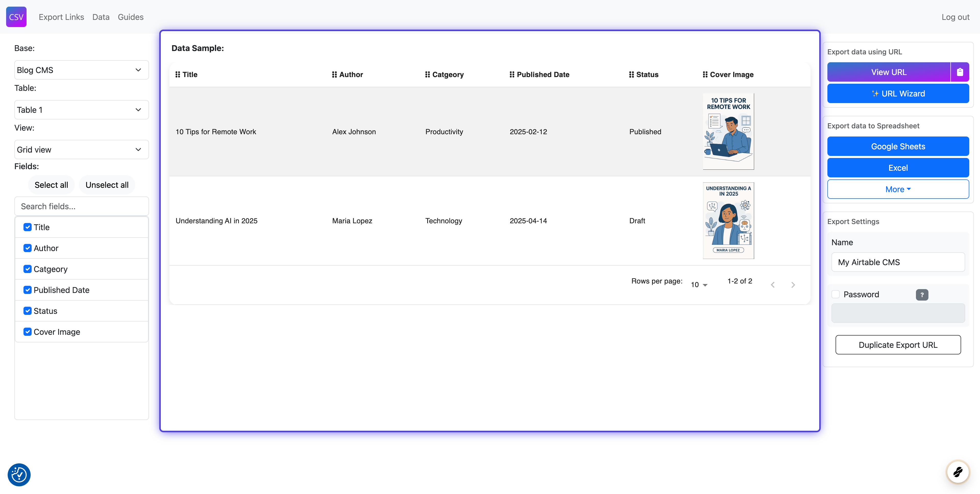Viewport: 980px width, 494px height.
Task: Open the cookie preferences icon
Action: pyautogui.click(x=19, y=474)
